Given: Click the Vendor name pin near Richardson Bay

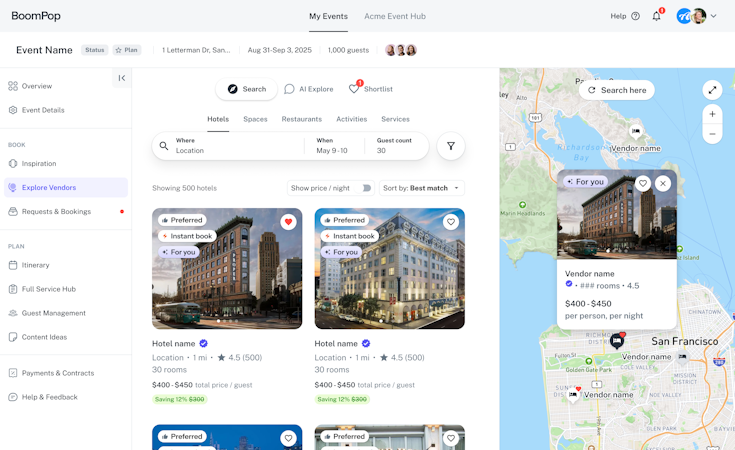Looking at the screenshot, I should coord(636,133).
